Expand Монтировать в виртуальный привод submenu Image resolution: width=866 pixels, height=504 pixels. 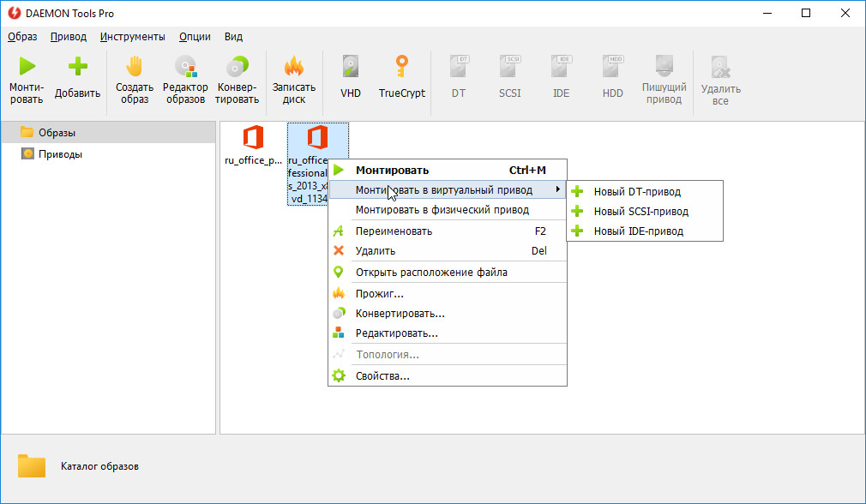point(444,189)
